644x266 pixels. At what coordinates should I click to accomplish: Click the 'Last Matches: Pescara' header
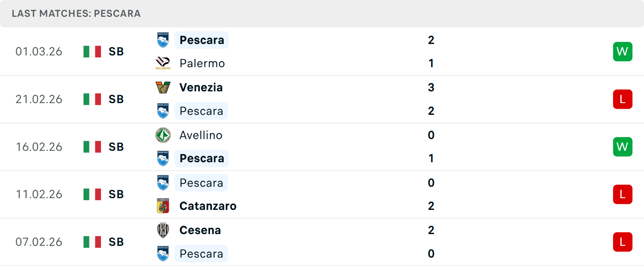point(76,13)
